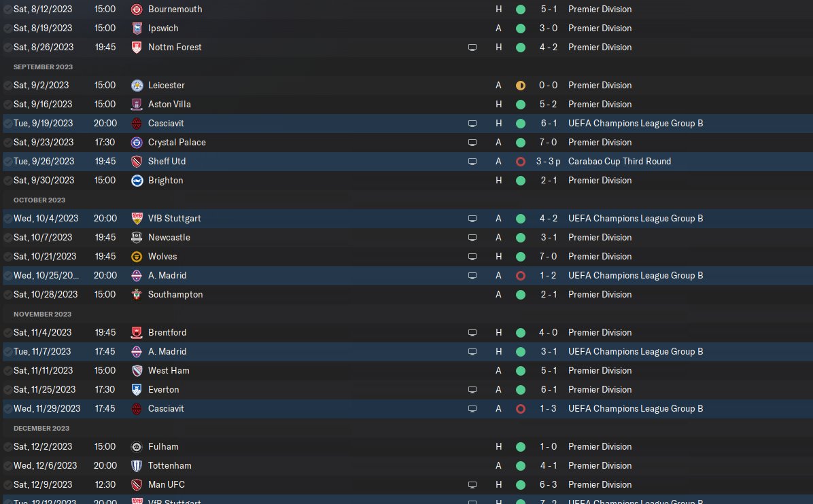The image size is (813, 504).
Task: Click the check mark beside Sat, 9/16/2023
Action: click(x=7, y=105)
